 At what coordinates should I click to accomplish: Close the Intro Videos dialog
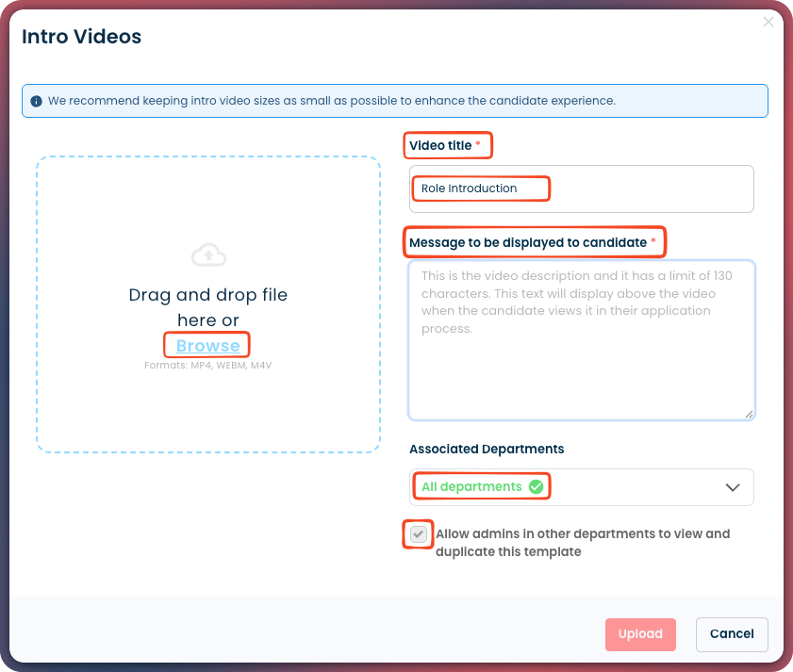[x=768, y=22]
